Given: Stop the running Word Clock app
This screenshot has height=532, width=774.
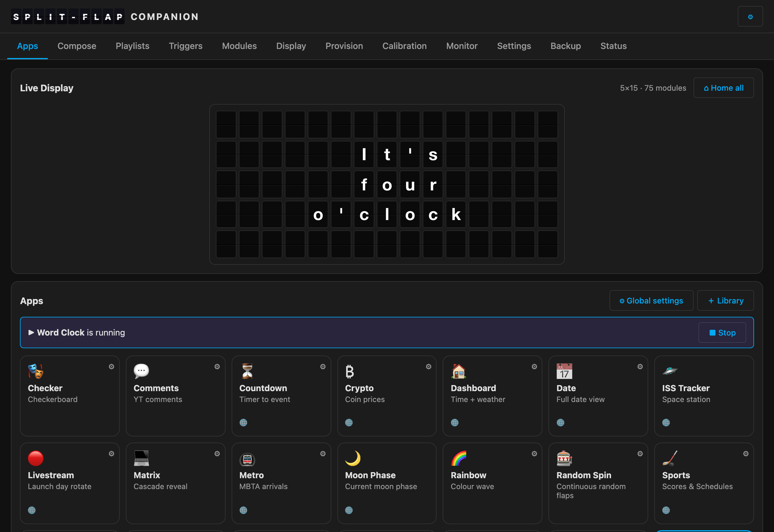Looking at the screenshot, I should coord(722,333).
